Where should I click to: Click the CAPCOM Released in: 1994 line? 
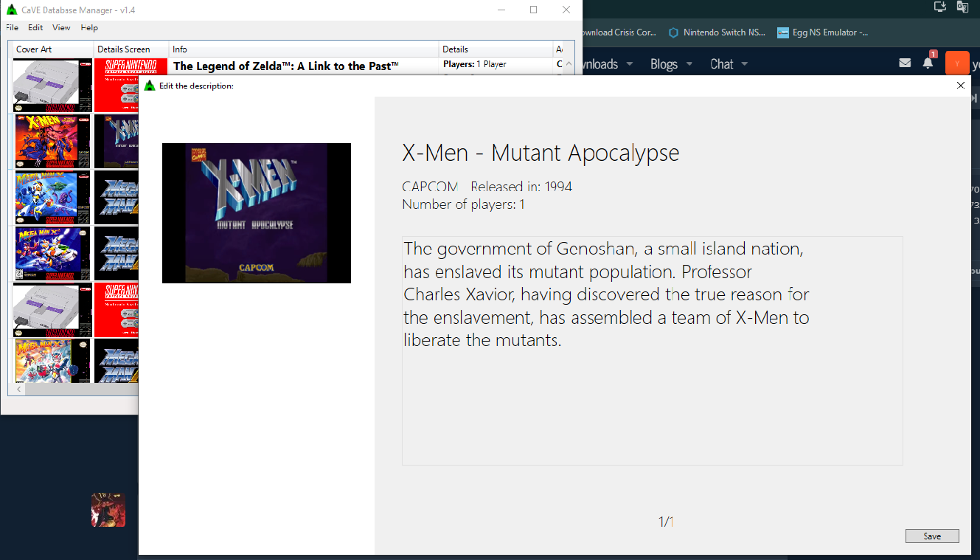[487, 187]
